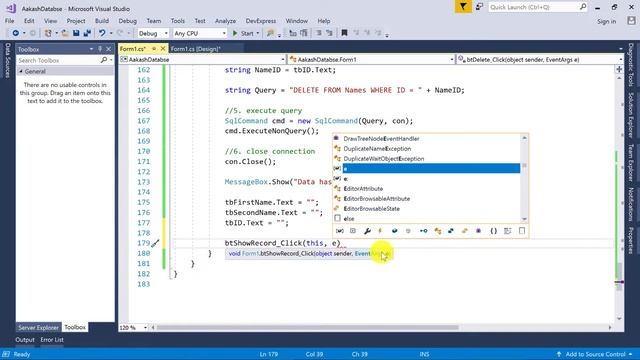Open the Toolbox window options dropdown arrow
This screenshot has height=360, width=640.
(91, 49)
